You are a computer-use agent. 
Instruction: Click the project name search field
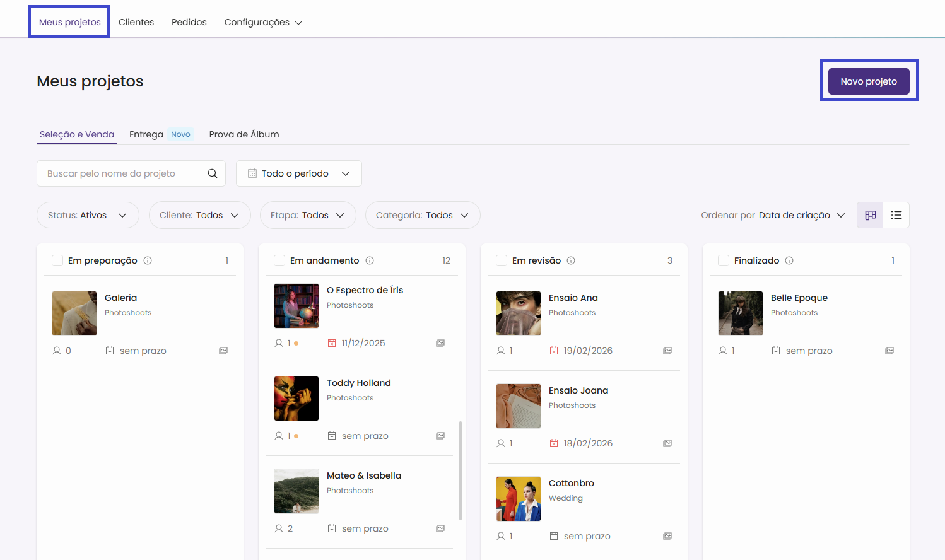pos(123,173)
